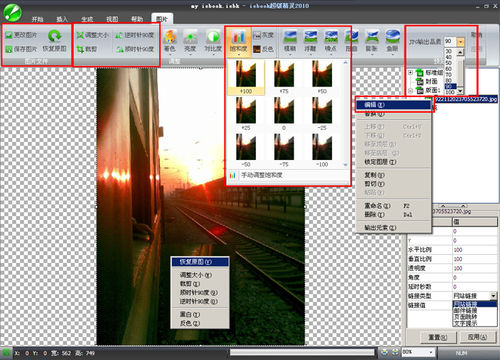Select the 封面 tree item
500x360 pixels.
[431, 81]
